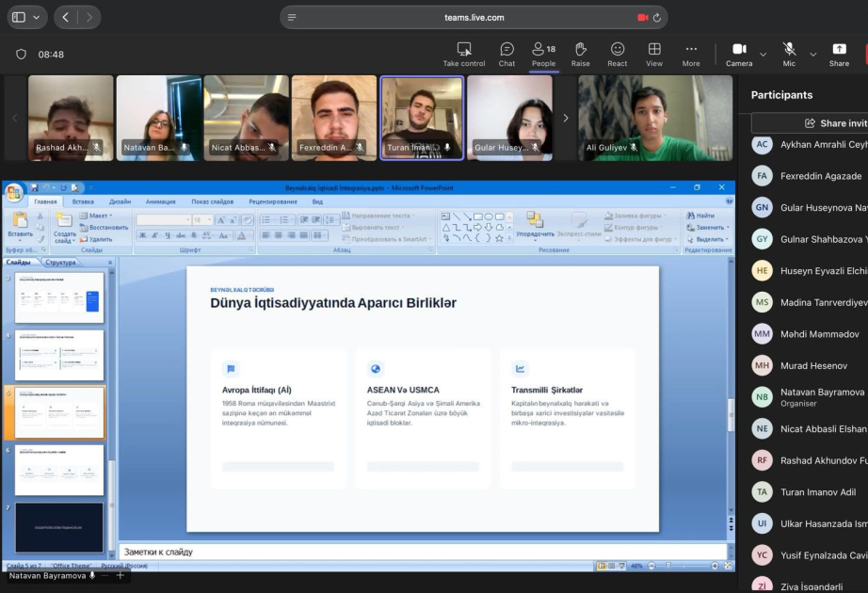This screenshot has height=593, width=868.
Task: Raise your hand in the meeting
Action: 580,55
